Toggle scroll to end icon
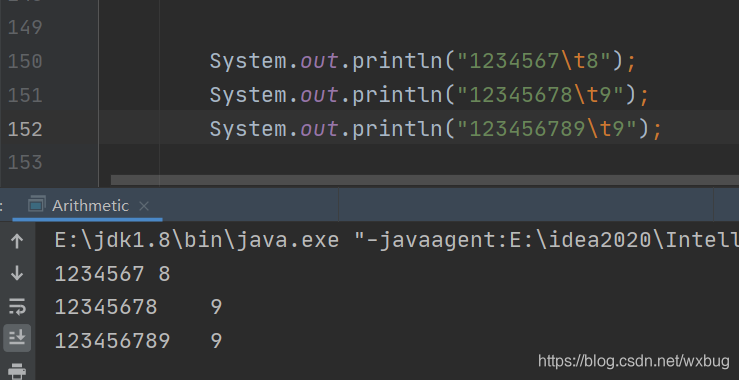 click(17, 338)
